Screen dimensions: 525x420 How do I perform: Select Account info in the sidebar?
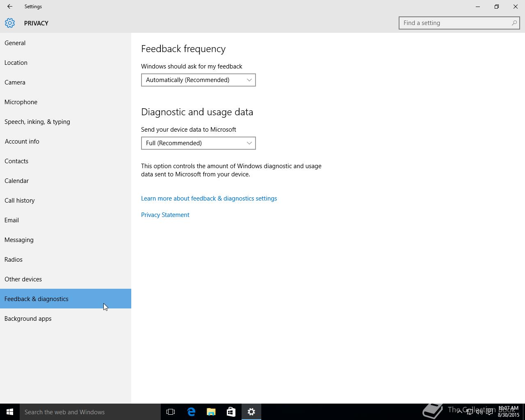click(66, 142)
